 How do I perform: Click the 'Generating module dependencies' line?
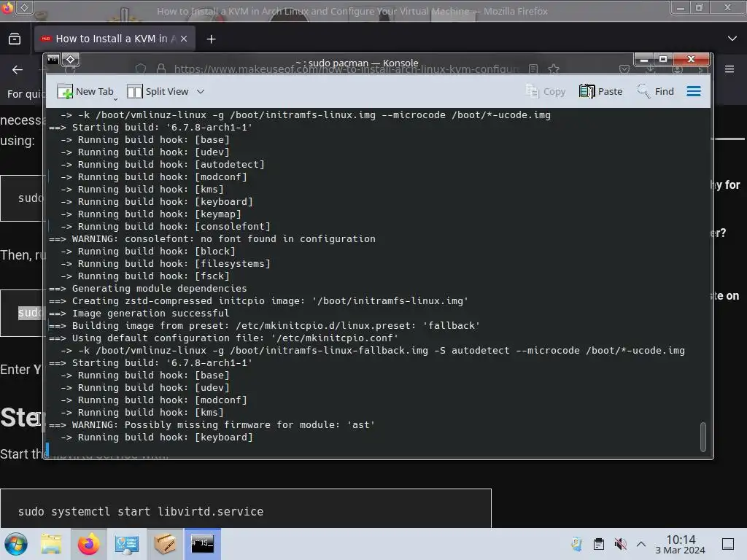pos(147,289)
